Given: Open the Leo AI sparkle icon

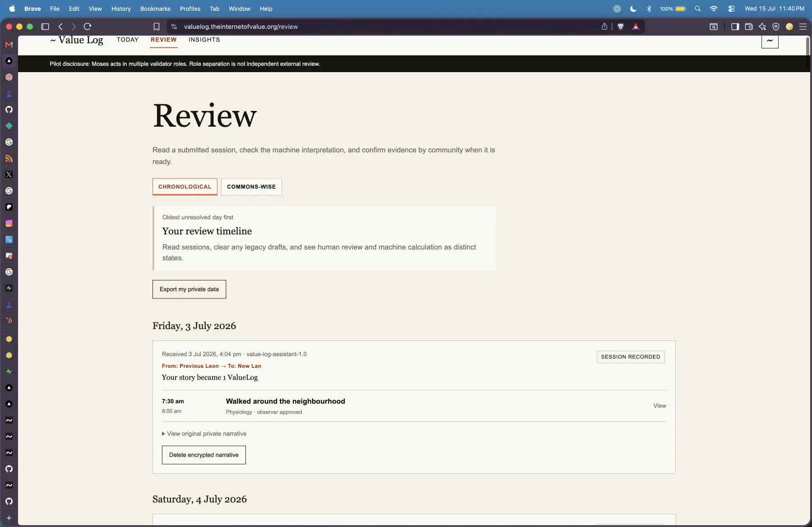Looking at the screenshot, I should coord(762,27).
